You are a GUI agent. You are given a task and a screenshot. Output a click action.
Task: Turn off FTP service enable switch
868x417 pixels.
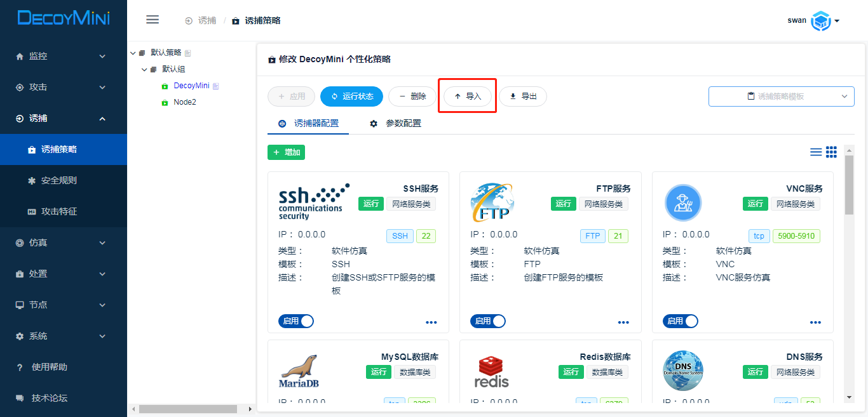click(x=488, y=321)
